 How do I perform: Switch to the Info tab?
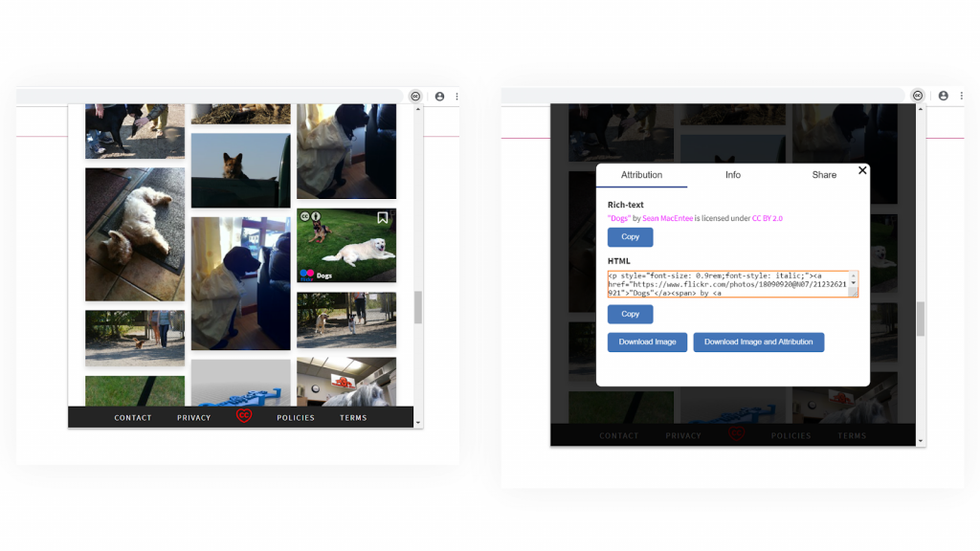click(732, 175)
